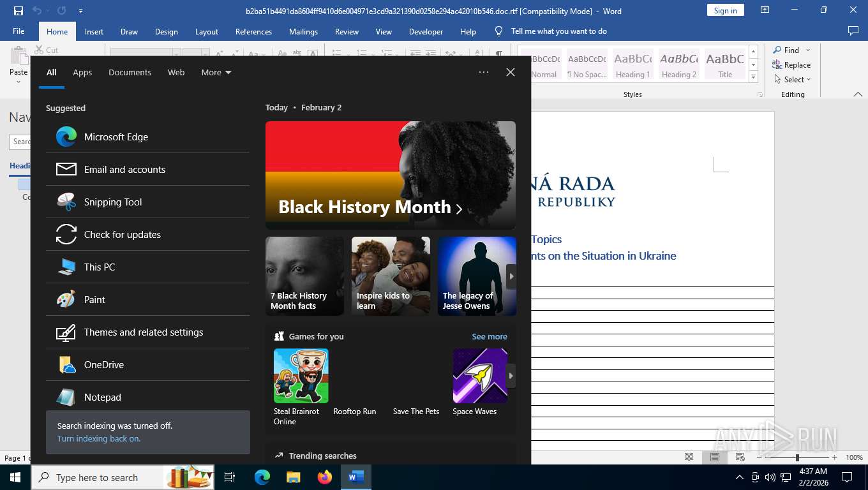Switch to Web Layout view in status bar
The image size is (868, 490).
click(x=740, y=457)
